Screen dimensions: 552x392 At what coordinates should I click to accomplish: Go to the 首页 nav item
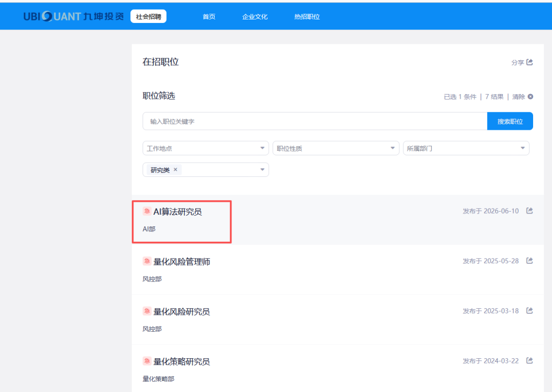[x=209, y=16]
